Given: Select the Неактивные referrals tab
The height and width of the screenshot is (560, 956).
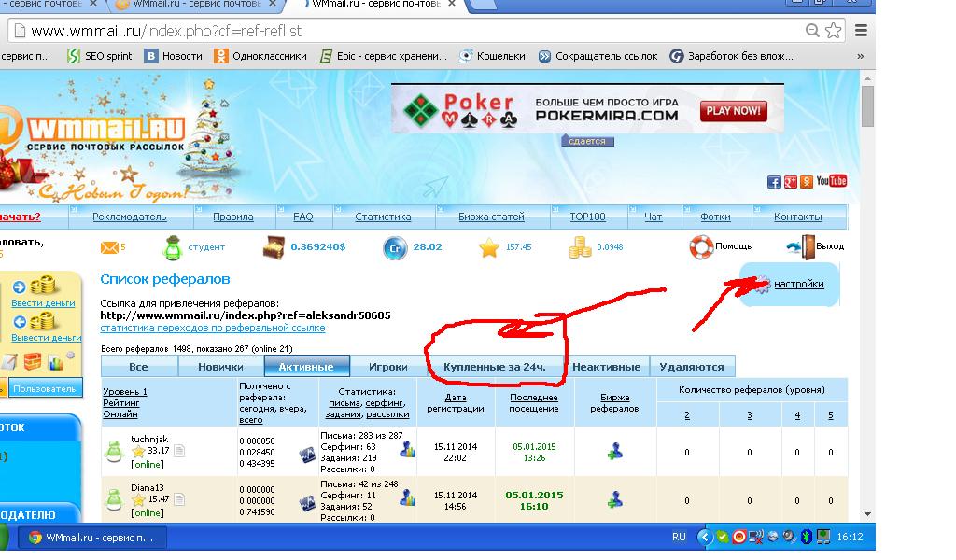Looking at the screenshot, I should point(606,367).
